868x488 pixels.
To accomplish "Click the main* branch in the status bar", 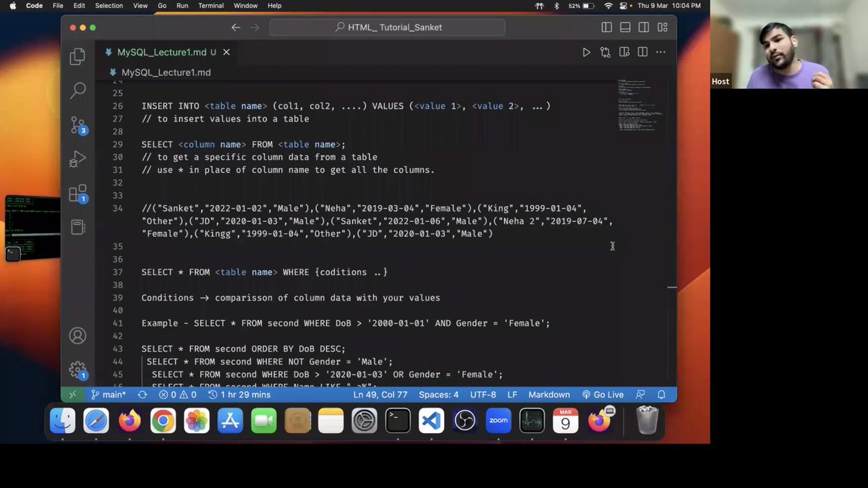I will [108, 394].
